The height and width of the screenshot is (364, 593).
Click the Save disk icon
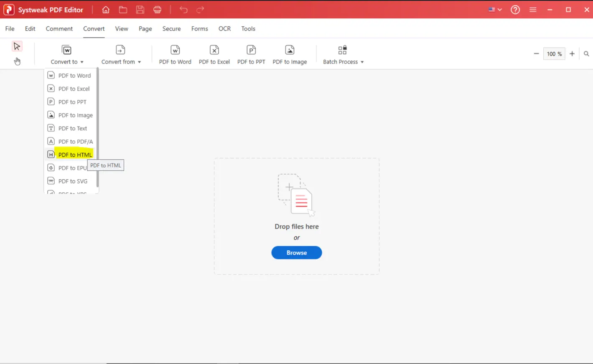(140, 10)
